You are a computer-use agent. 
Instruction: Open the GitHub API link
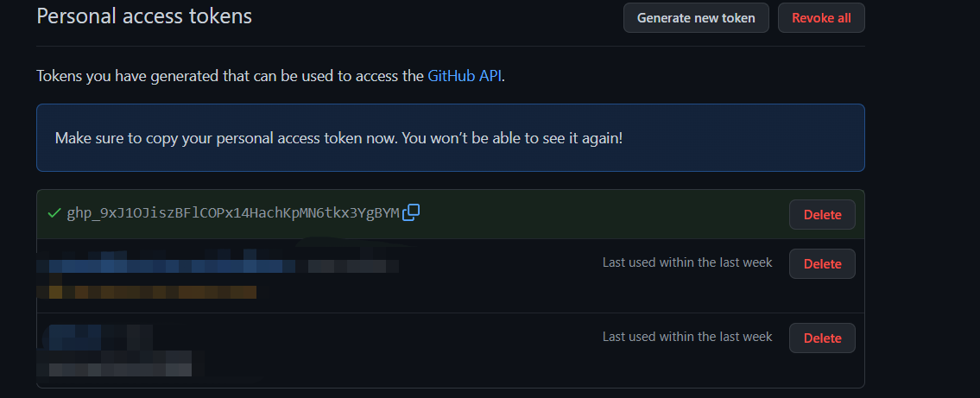465,76
